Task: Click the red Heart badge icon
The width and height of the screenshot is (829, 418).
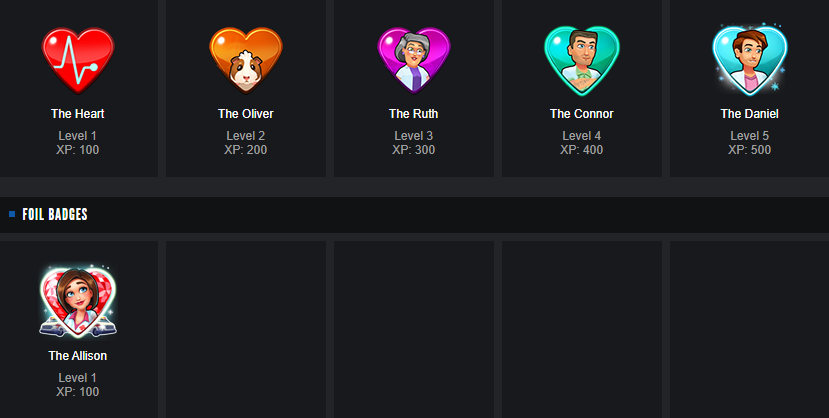Action: [78, 60]
